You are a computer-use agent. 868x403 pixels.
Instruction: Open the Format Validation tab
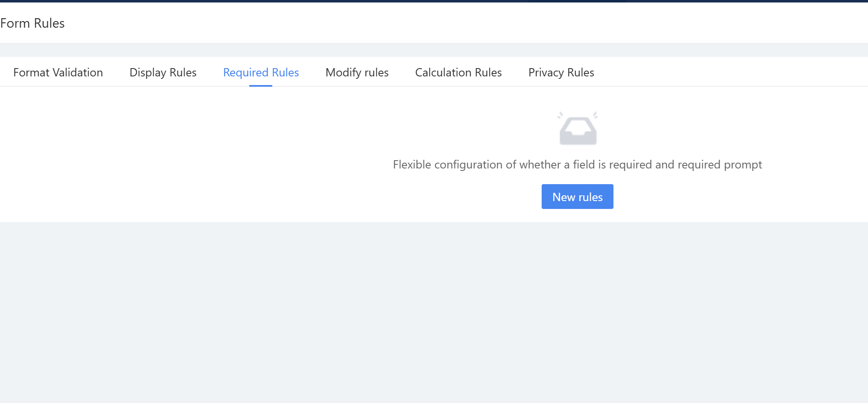pyautogui.click(x=58, y=72)
